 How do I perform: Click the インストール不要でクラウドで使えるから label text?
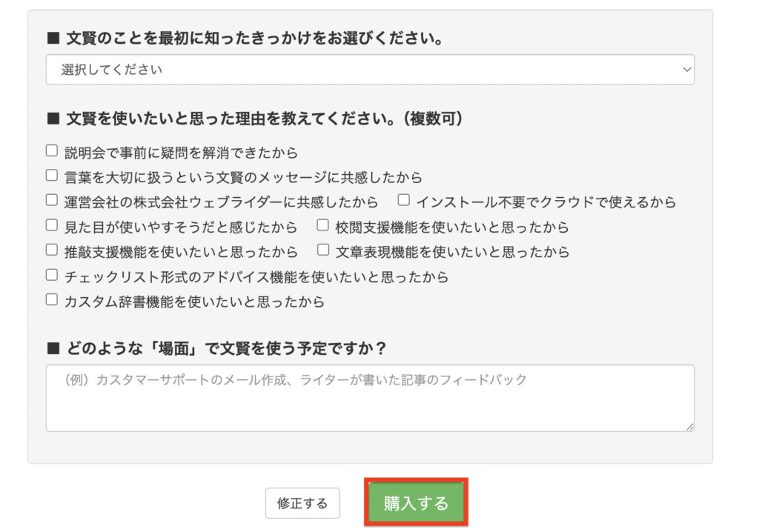546,202
